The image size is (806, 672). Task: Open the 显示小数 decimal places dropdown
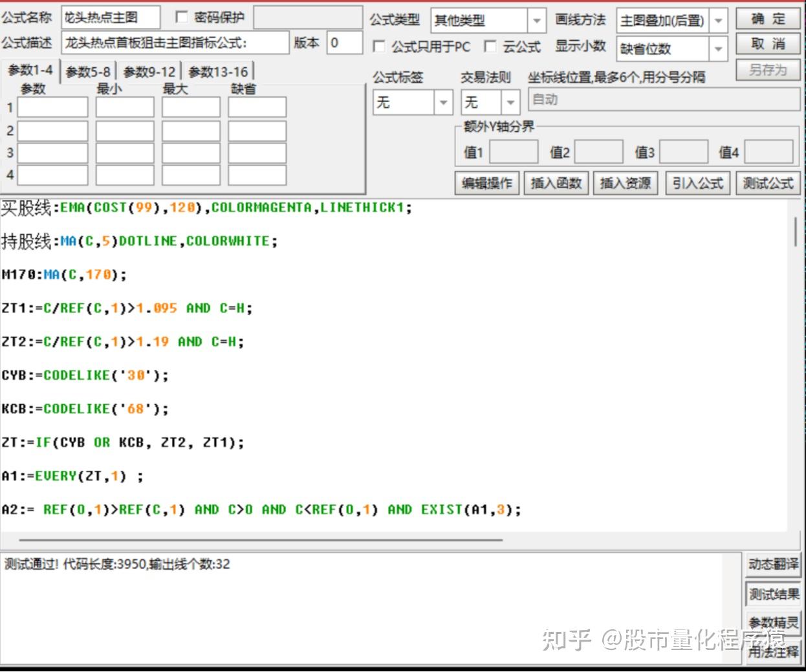(x=718, y=49)
